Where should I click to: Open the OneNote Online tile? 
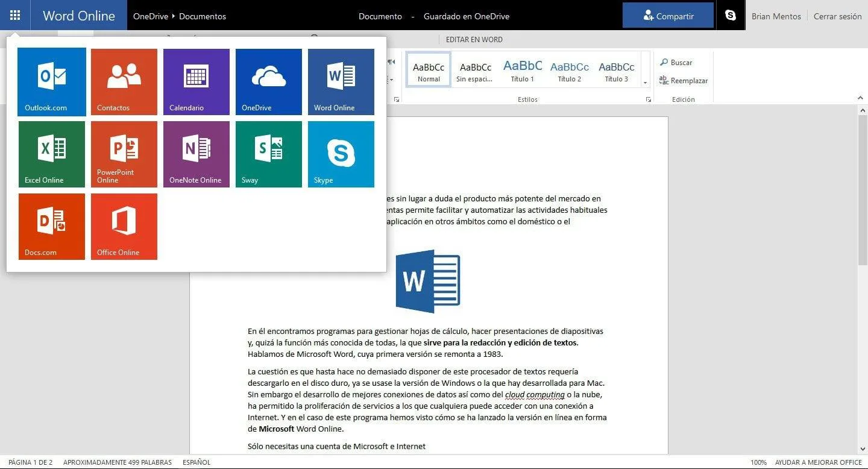(x=197, y=154)
